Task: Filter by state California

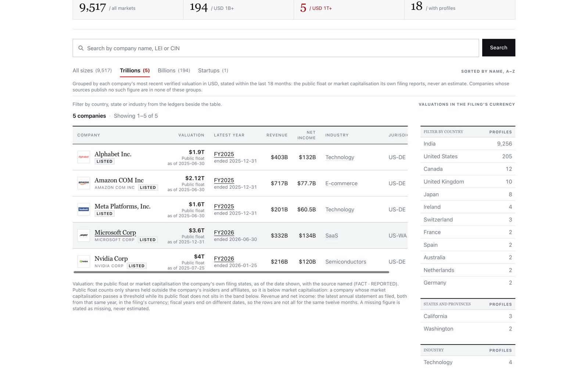Action: coord(467,316)
